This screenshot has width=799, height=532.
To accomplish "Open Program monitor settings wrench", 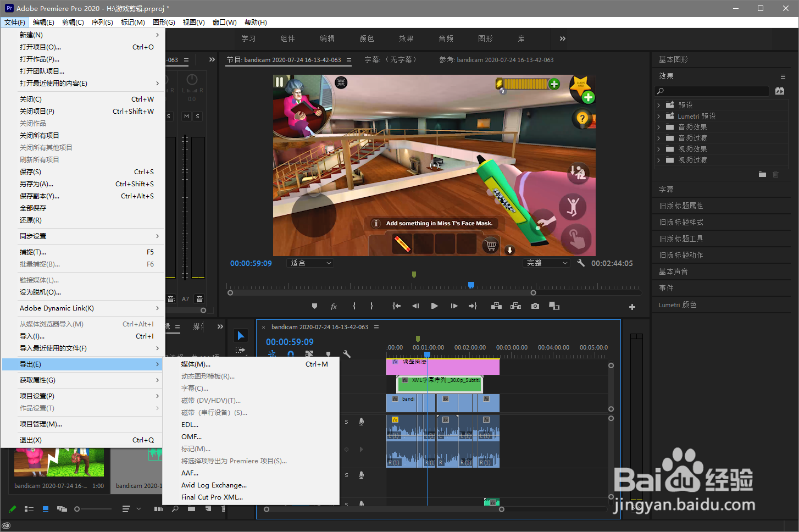I will [581, 263].
